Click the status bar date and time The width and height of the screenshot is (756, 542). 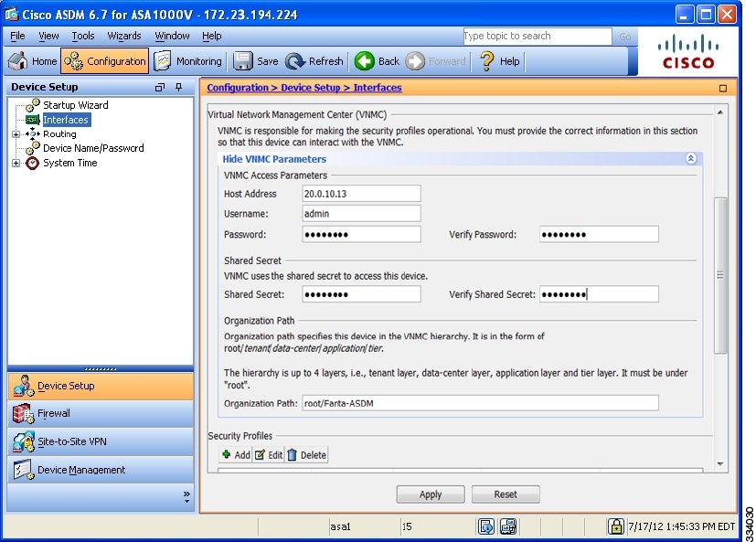[681, 526]
